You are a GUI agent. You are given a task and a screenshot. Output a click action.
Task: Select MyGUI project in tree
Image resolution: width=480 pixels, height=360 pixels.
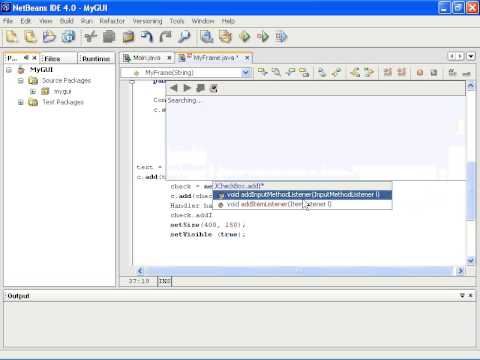click(x=41, y=70)
